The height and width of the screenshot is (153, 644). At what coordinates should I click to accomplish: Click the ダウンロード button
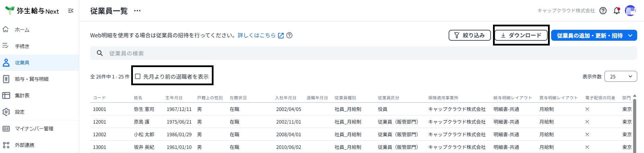click(x=521, y=35)
